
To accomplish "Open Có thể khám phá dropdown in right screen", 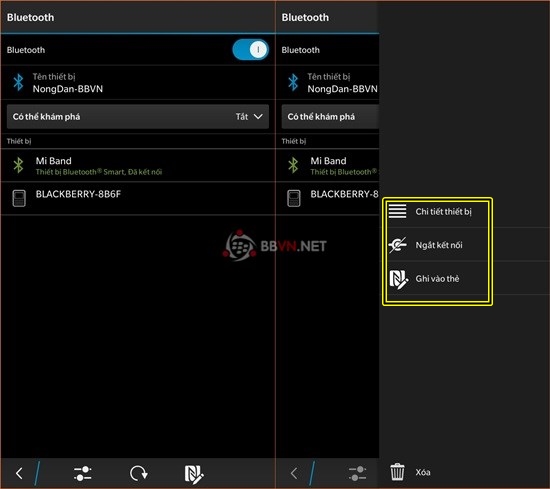I will [330, 116].
